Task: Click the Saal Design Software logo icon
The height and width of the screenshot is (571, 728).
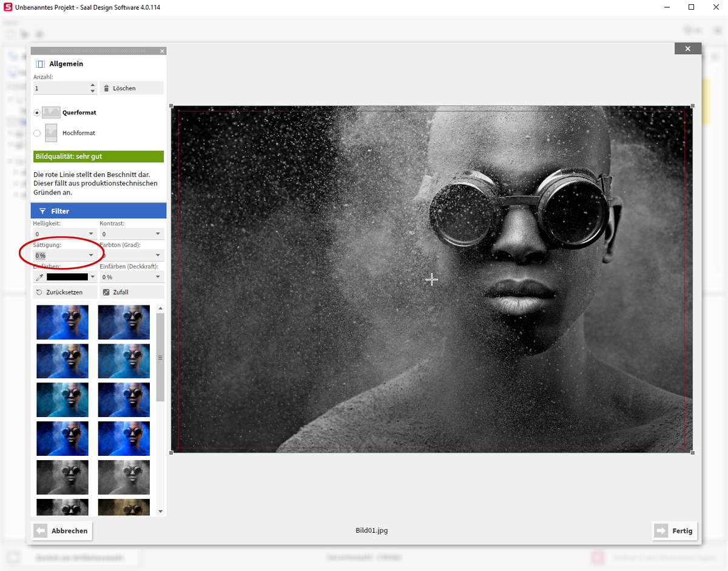Action: (x=8, y=7)
